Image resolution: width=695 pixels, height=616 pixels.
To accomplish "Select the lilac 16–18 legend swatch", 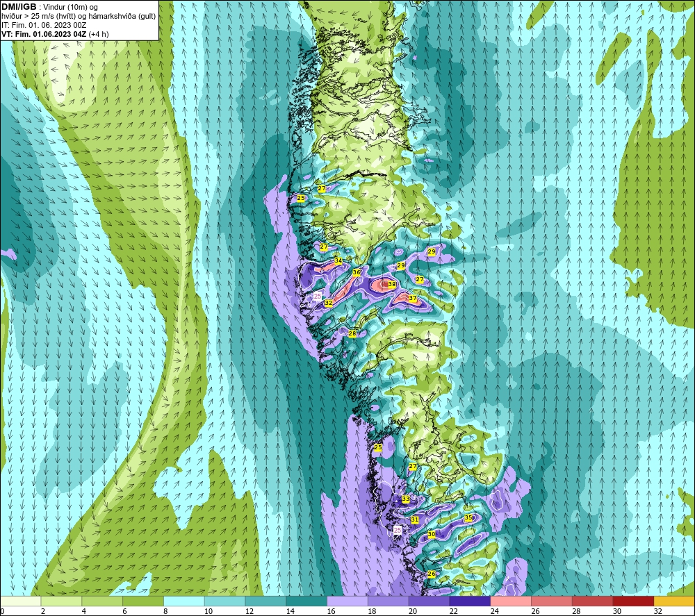I will pos(347,601).
